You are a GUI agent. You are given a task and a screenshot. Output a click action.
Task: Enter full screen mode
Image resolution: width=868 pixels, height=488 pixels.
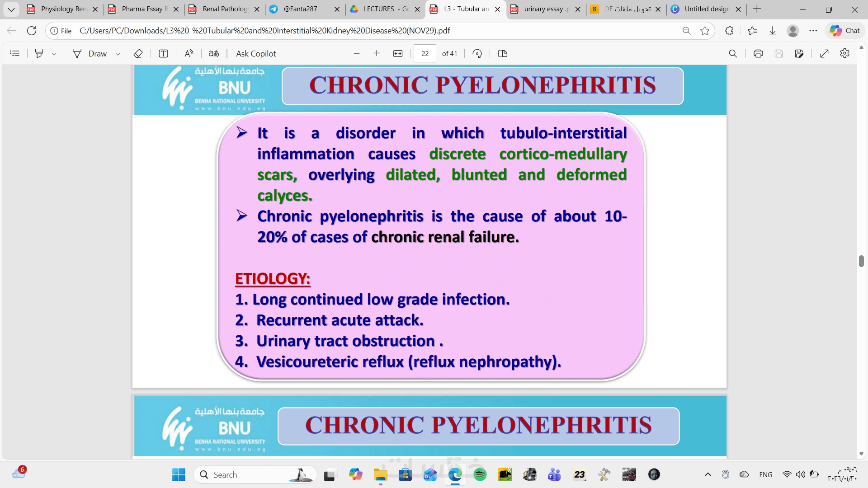824,53
